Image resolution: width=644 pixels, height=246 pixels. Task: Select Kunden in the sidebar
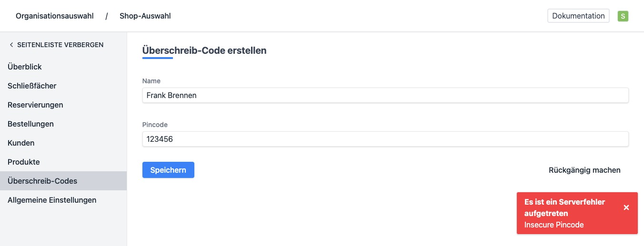[x=21, y=143]
